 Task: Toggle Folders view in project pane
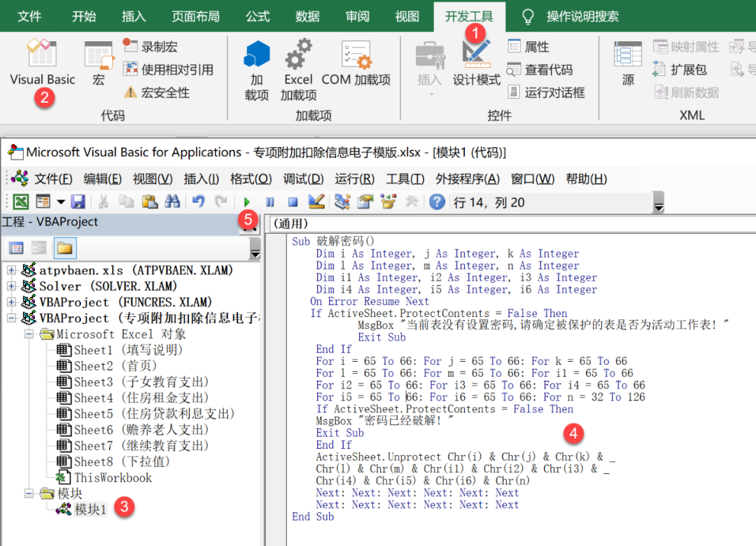[64, 248]
